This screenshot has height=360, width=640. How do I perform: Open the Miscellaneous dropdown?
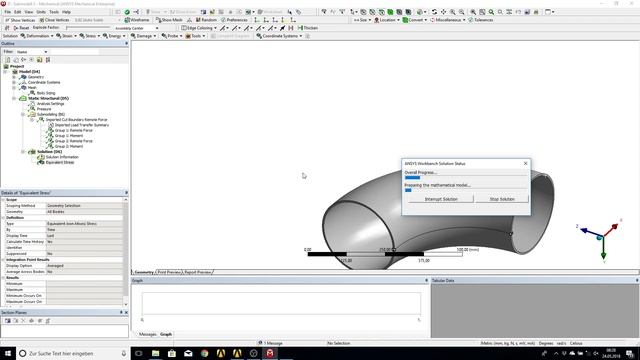click(x=448, y=20)
